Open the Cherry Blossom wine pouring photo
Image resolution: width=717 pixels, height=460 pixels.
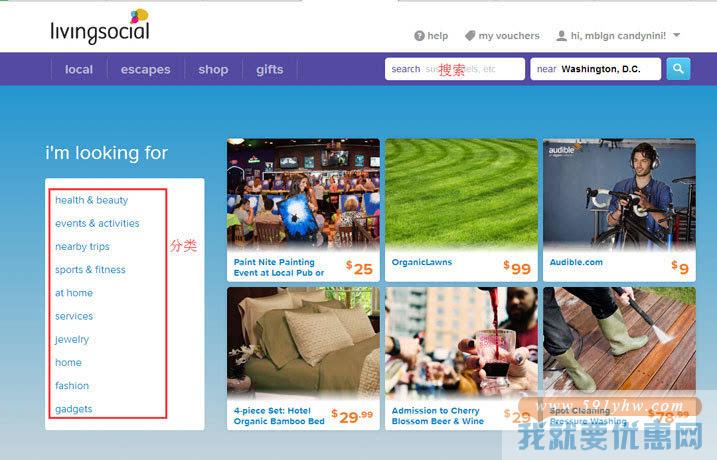tap(461, 344)
